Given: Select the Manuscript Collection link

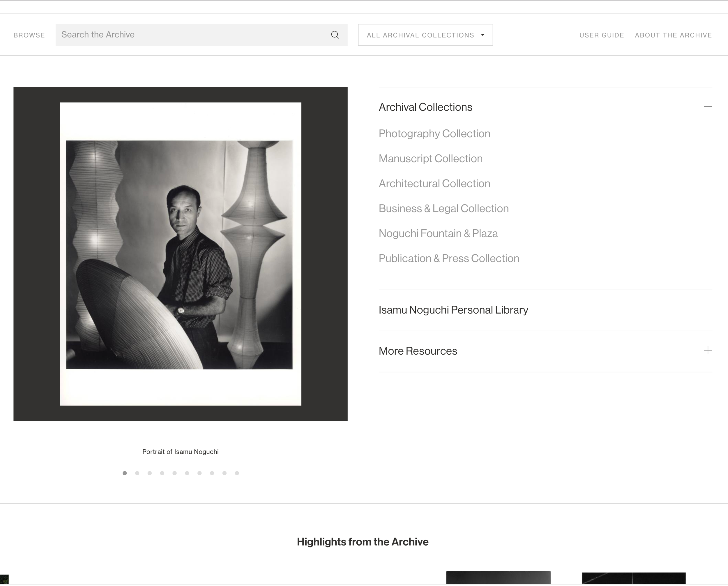Looking at the screenshot, I should [430, 159].
